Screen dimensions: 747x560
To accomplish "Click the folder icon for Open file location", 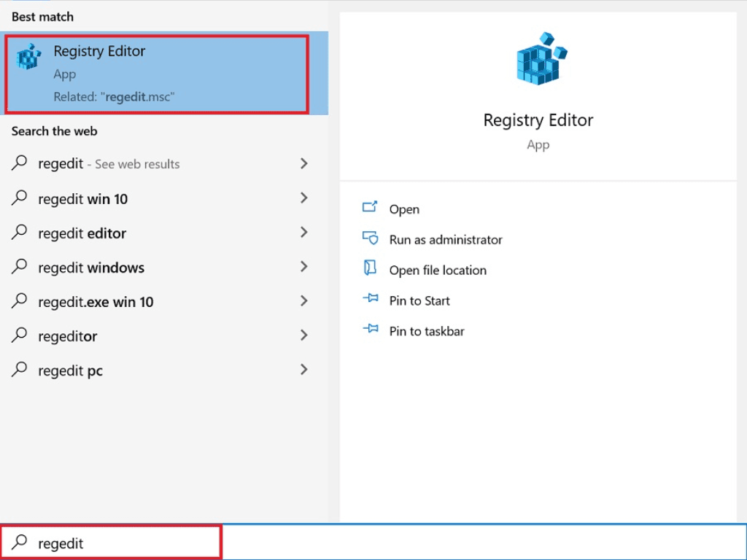I will pyautogui.click(x=370, y=269).
